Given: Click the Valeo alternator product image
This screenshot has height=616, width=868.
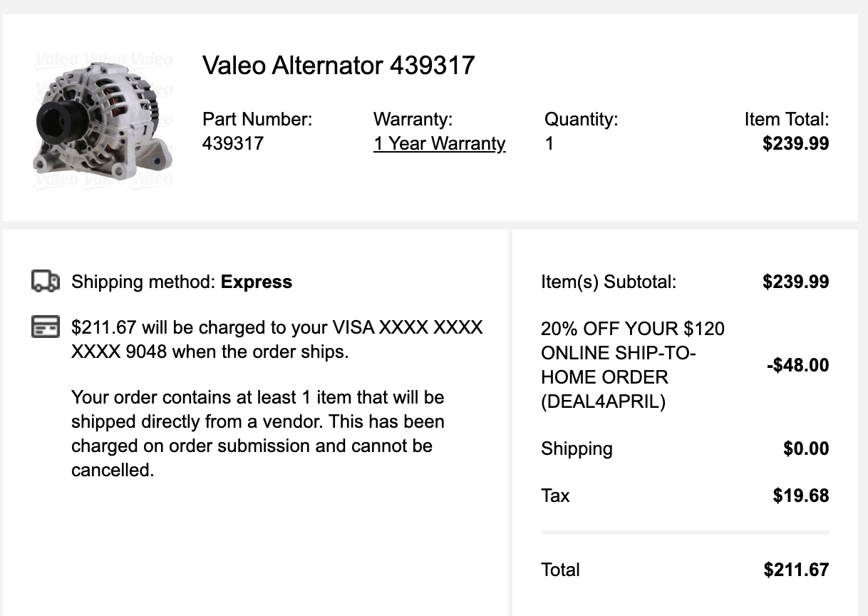Looking at the screenshot, I should click(103, 119).
